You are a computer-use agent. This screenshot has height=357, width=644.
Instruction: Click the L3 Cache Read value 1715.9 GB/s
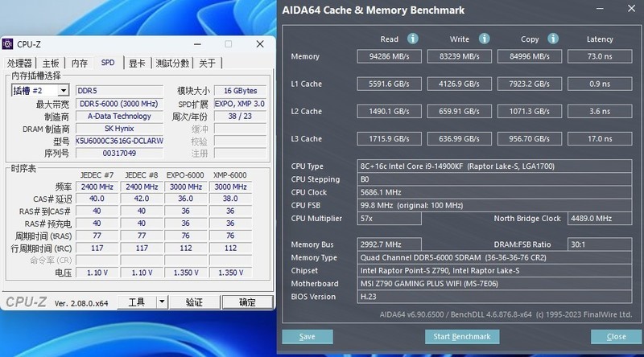pos(389,138)
